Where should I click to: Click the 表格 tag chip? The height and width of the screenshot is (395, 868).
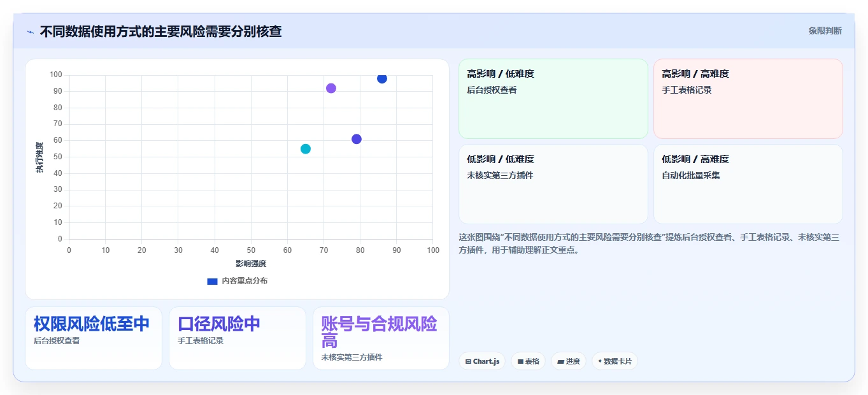pos(528,361)
